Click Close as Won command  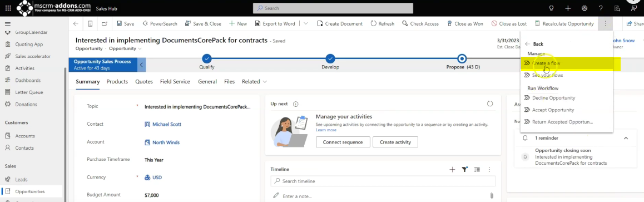pyautogui.click(x=465, y=24)
